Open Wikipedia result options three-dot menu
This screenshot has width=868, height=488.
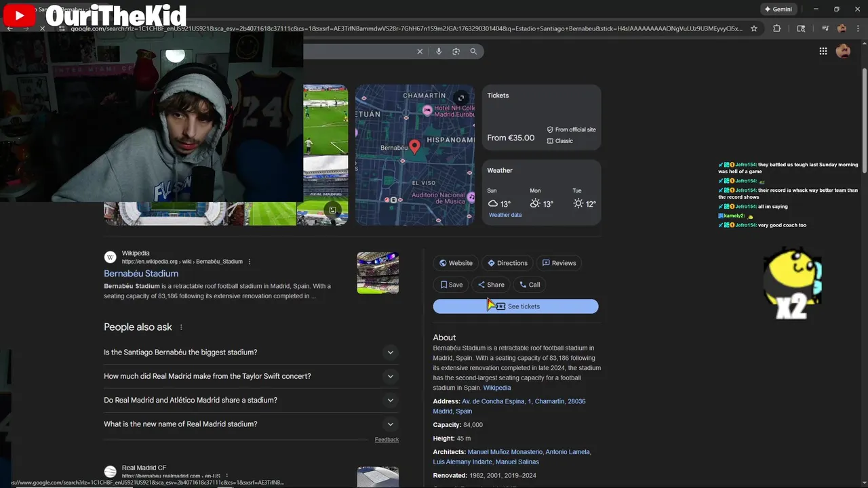click(250, 262)
